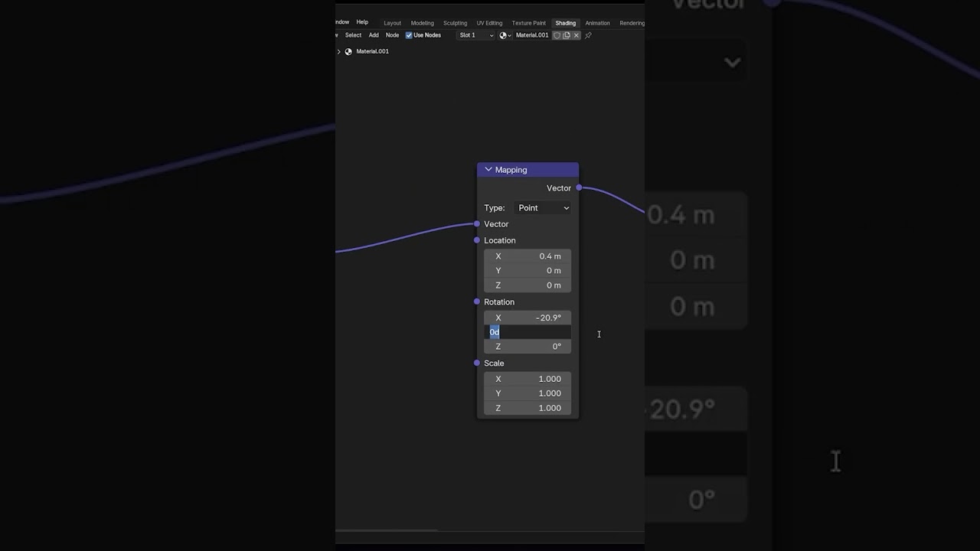
Task: Collapse the Mapping node with its chevron
Action: click(488, 170)
